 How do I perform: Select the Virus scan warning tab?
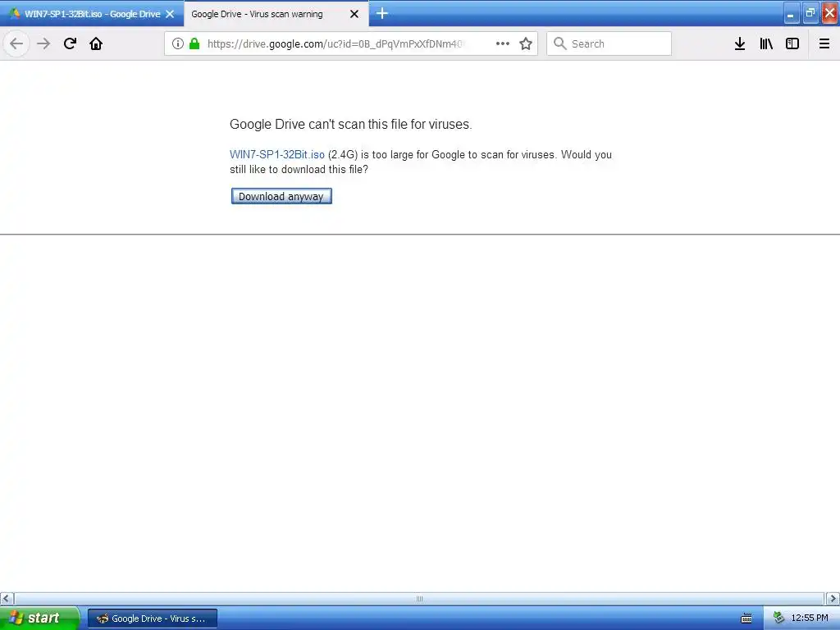click(276, 14)
